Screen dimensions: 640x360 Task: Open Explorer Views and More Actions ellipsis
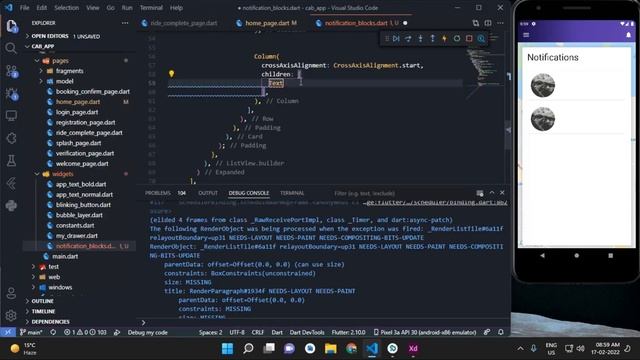point(125,23)
